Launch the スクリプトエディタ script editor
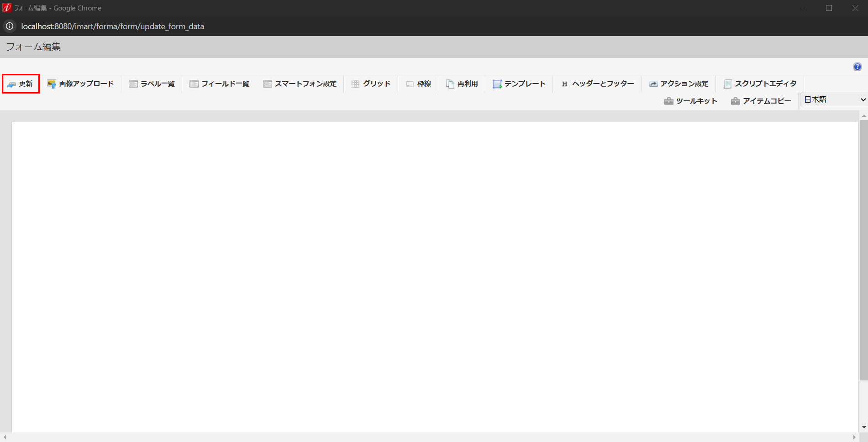Viewport: 868px width, 442px height. tap(759, 83)
